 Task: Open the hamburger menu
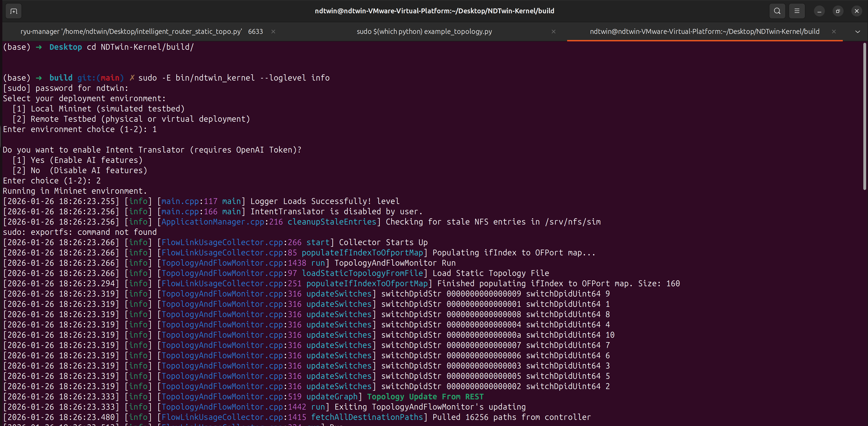[797, 11]
